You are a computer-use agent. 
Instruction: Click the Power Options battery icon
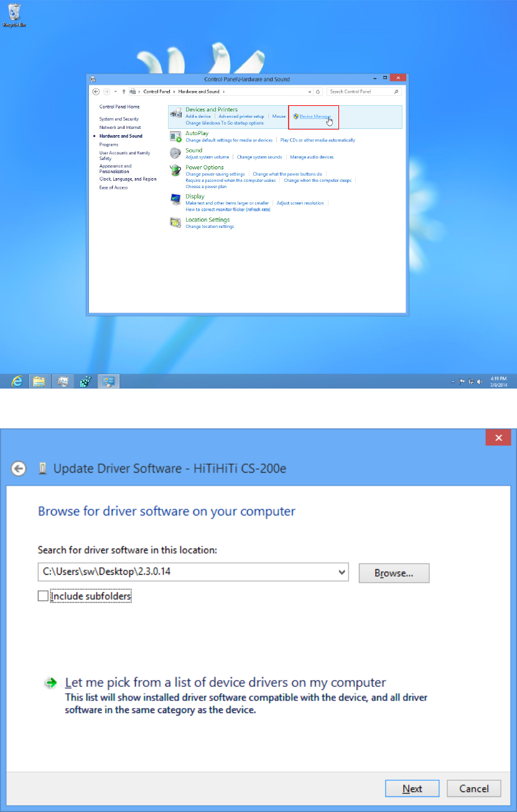coord(176,171)
